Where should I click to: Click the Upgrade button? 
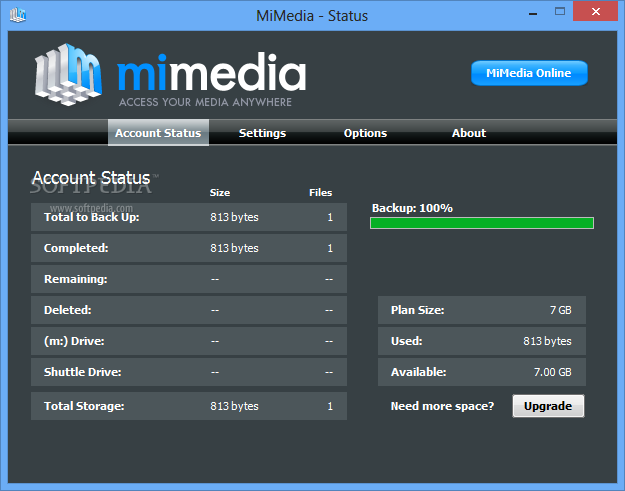tap(548, 406)
